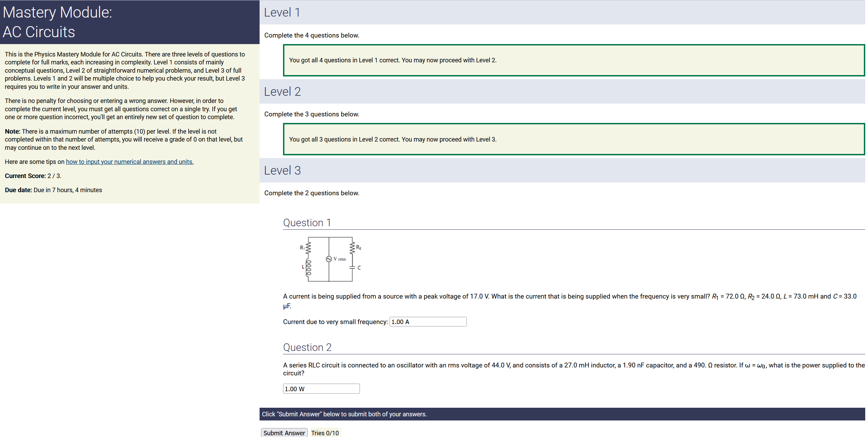Click the small frequency current input field

tap(427, 322)
